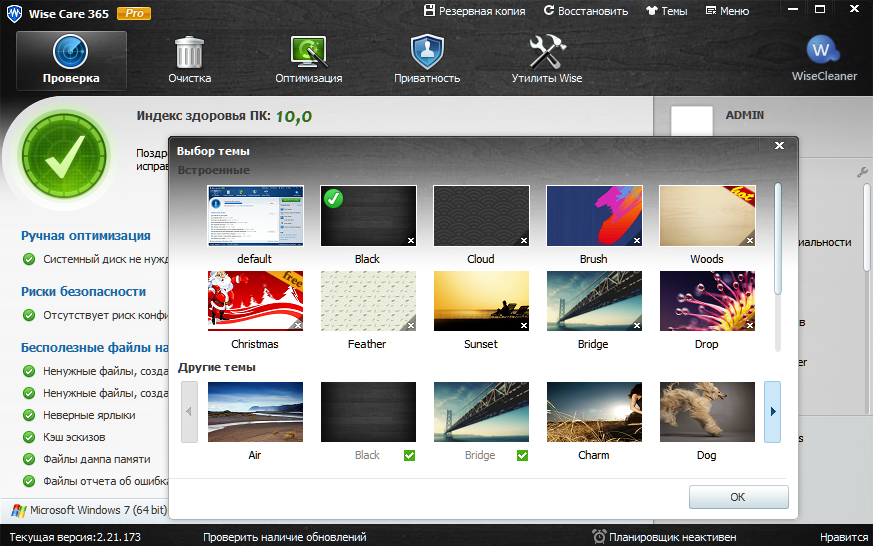Click the Wise Care 365 logo icon
The height and width of the screenshot is (546, 873).
[x=14, y=13]
